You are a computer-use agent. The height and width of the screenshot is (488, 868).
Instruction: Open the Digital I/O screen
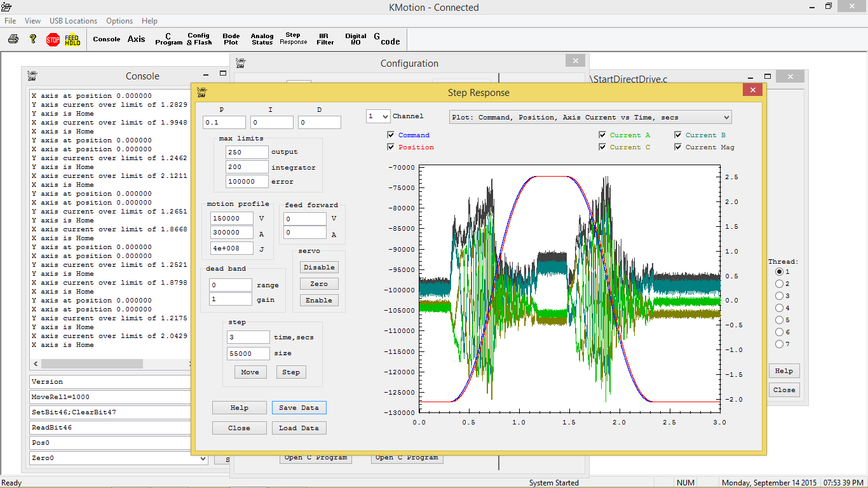pos(356,39)
